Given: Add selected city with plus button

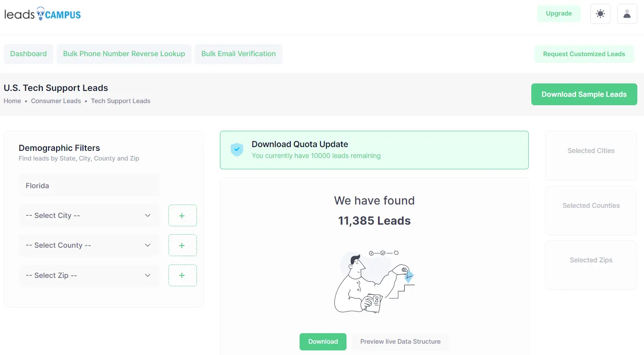Looking at the screenshot, I should click(x=182, y=215).
